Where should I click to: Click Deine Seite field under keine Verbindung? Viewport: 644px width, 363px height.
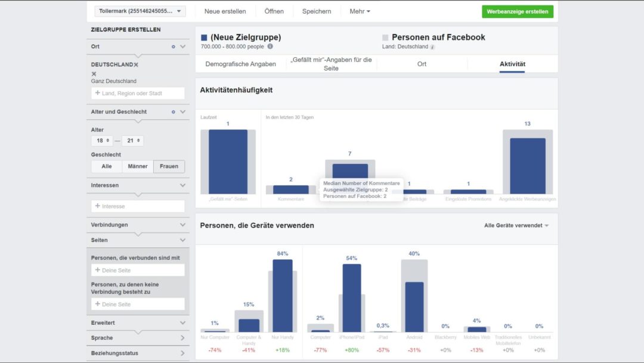[x=138, y=304]
